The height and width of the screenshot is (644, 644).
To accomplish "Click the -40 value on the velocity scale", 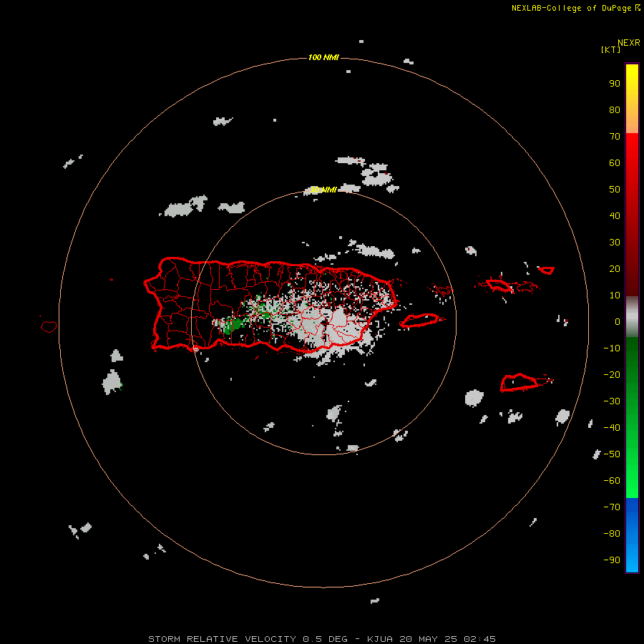I will 612,428.
